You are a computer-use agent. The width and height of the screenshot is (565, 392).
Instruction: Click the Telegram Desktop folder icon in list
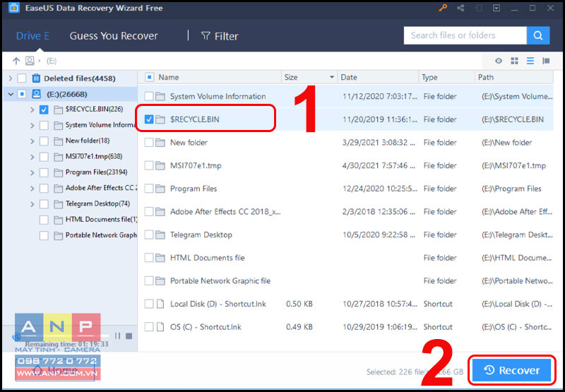pyautogui.click(x=160, y=235)
